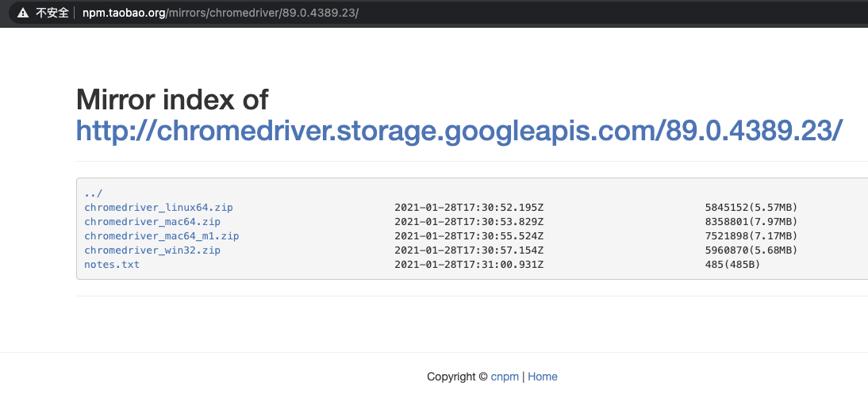
Task: Click the insecure-site warning triangle icon
Action: (x=23, y=13)
